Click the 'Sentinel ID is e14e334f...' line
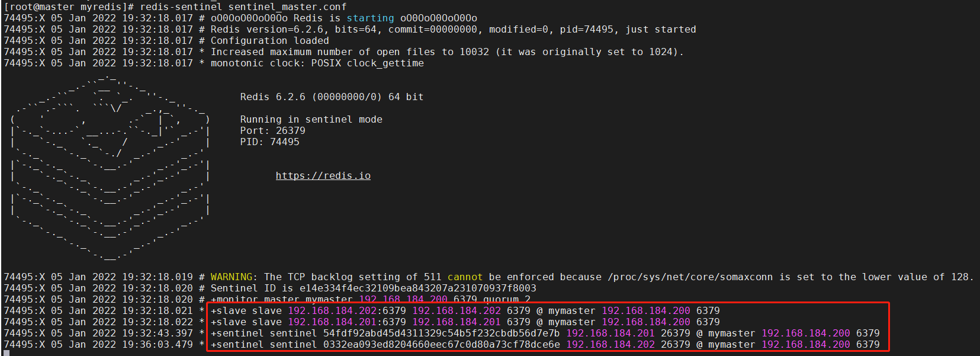Image resolution: width=980 pixels, height=356 pixels. [x=270, y=288]
